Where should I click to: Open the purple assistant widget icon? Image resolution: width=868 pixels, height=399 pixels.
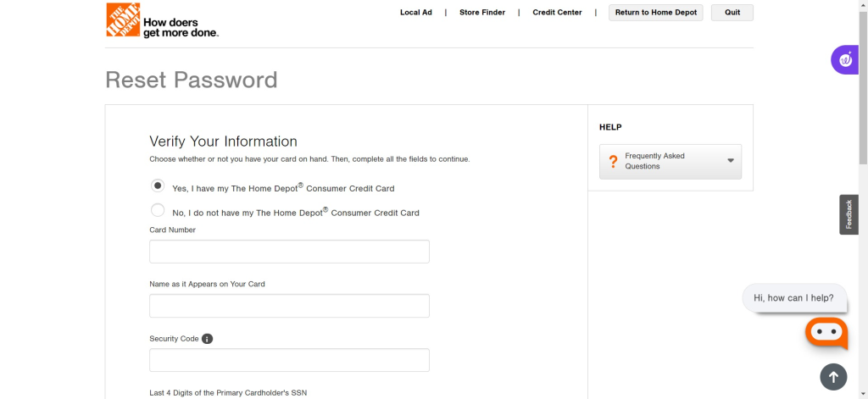click(x=845, y=60)
